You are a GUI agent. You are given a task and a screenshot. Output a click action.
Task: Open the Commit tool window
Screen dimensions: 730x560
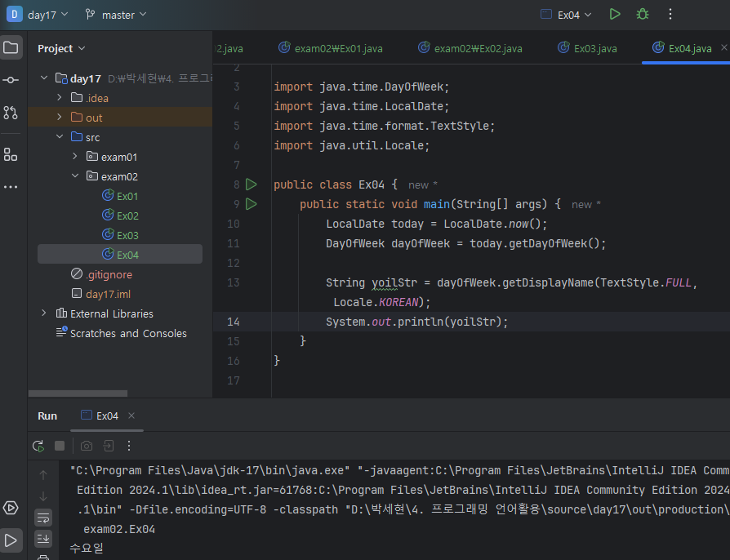(11, 80)
